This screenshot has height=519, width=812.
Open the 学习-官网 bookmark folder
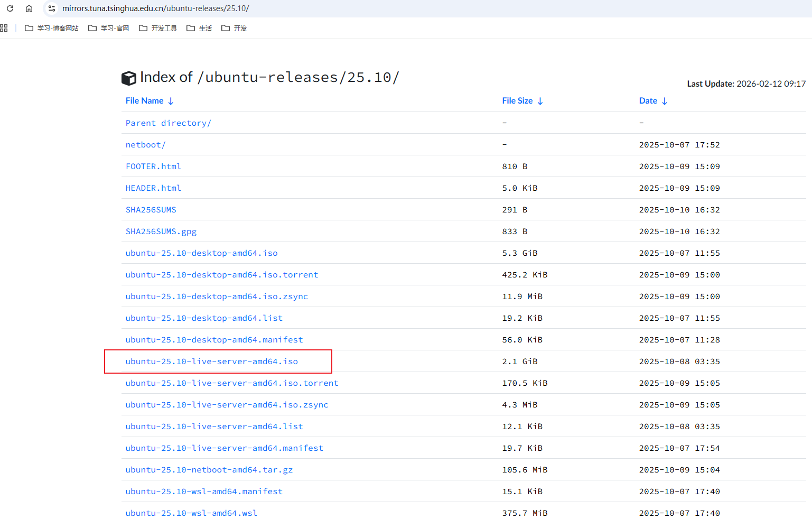(109, 28)
